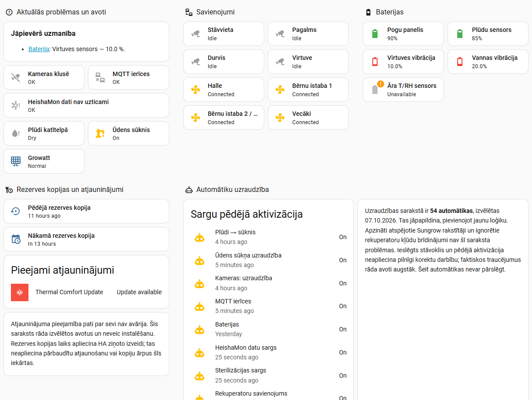
Task: Click the Nākamā rezerves kopija calendar icon
Action: pos(16,239)
